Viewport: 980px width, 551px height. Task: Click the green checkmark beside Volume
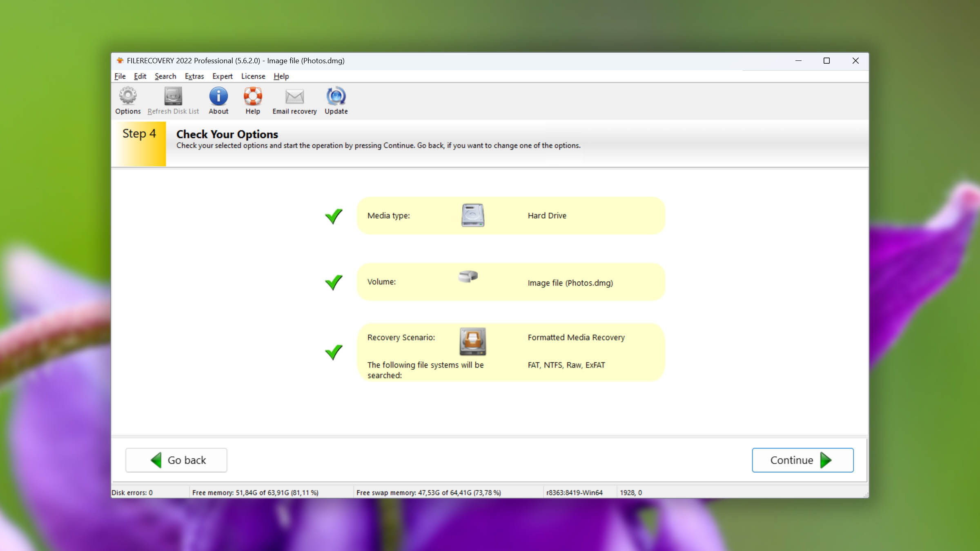(x=334, y=282)
